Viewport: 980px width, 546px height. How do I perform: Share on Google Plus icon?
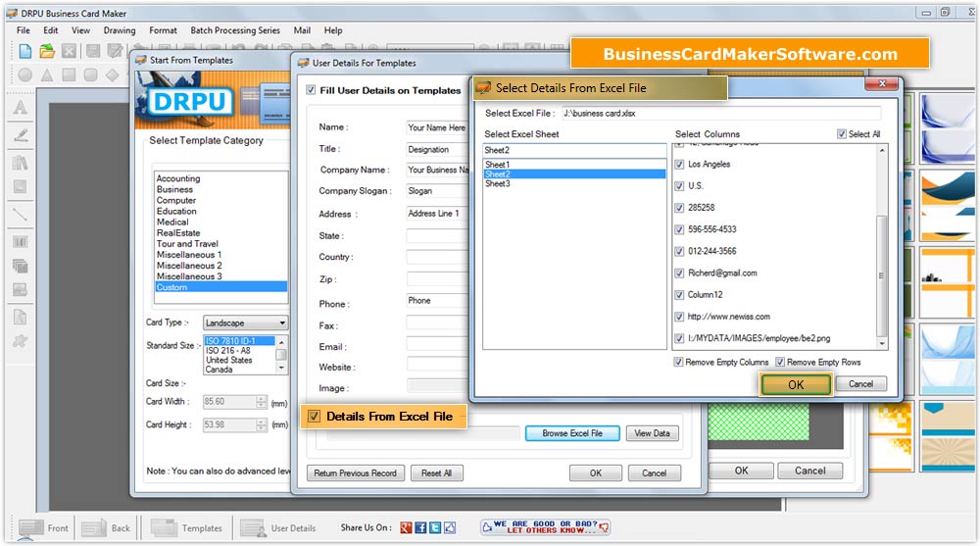407,527
